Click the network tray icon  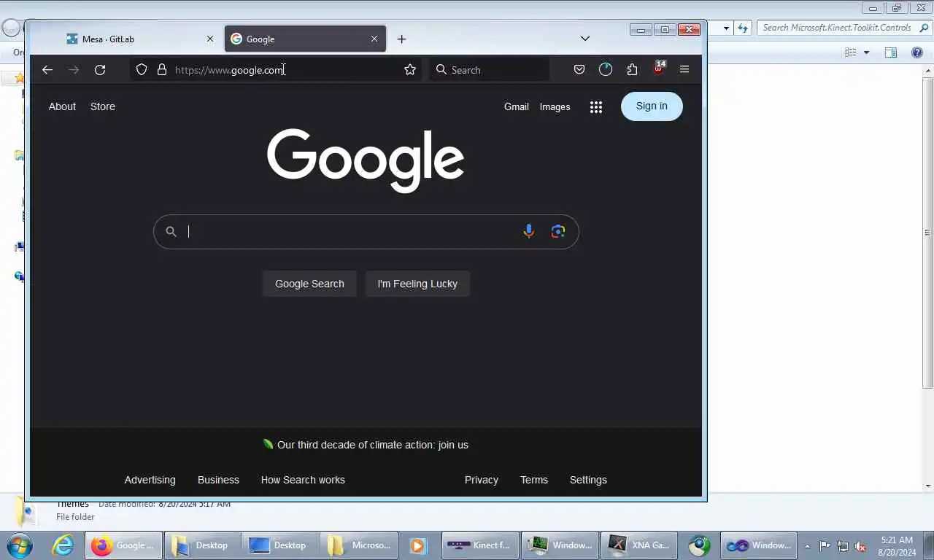pos(843,545)
